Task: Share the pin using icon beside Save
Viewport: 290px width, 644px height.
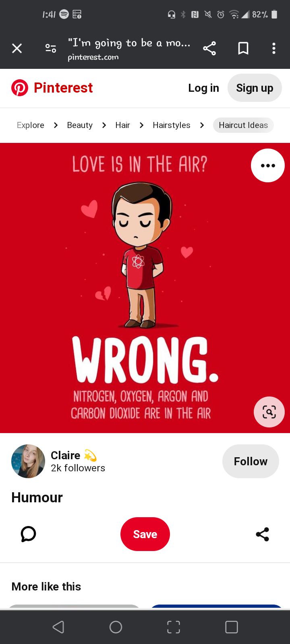Action: [263, 534]
